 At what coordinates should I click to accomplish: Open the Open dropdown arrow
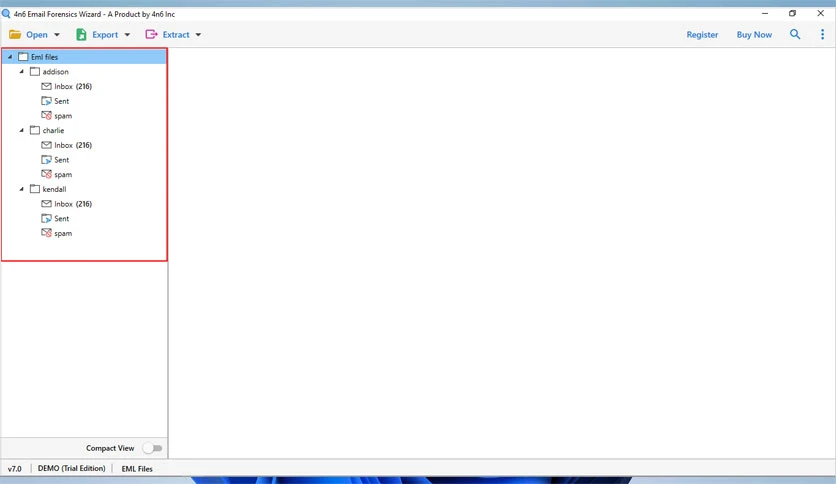[x=57, y=35]
